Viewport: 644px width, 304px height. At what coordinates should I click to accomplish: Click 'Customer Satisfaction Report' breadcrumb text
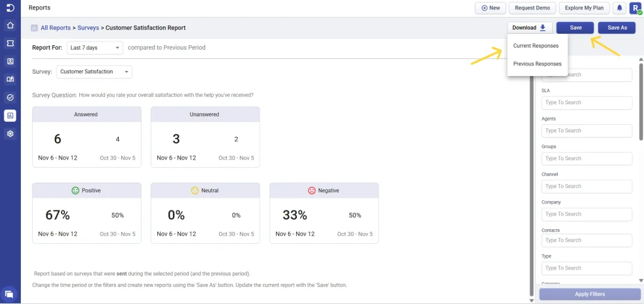pos(145,28)
